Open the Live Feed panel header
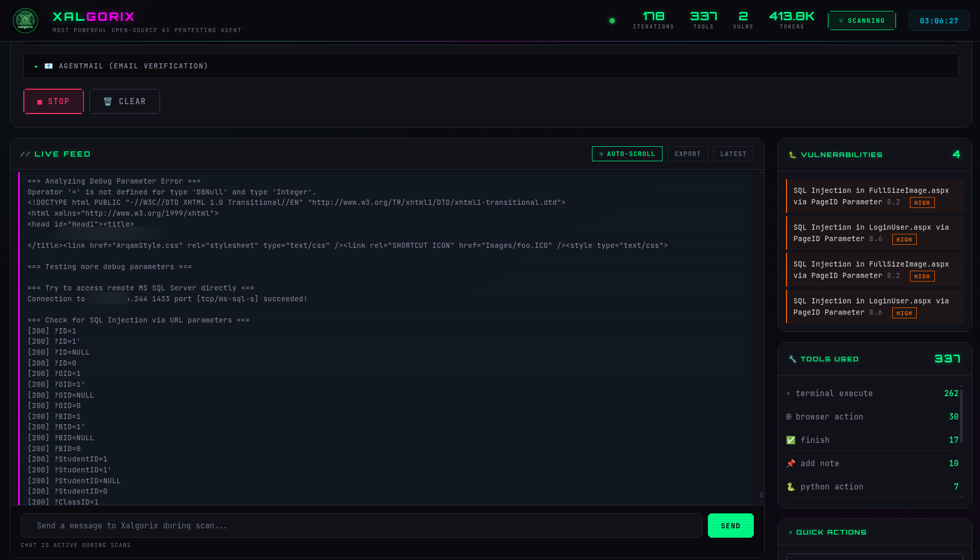The height and width of the screenshot is (560, 980). click(x=56, y=153)
